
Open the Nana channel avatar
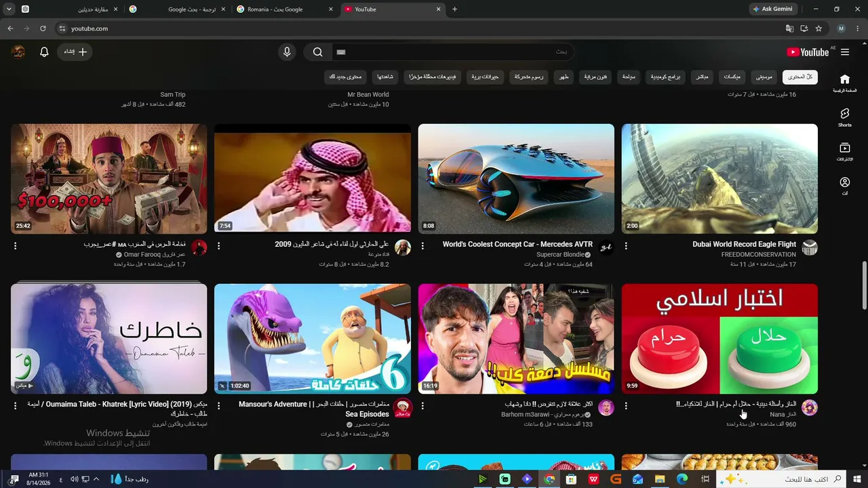pos(810,407)
